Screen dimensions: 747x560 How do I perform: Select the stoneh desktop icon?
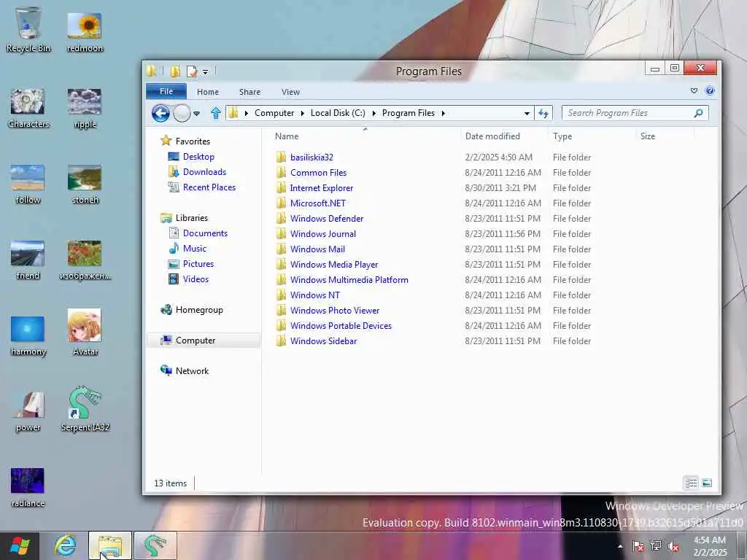pyautogui.click(x=85, y=184)
